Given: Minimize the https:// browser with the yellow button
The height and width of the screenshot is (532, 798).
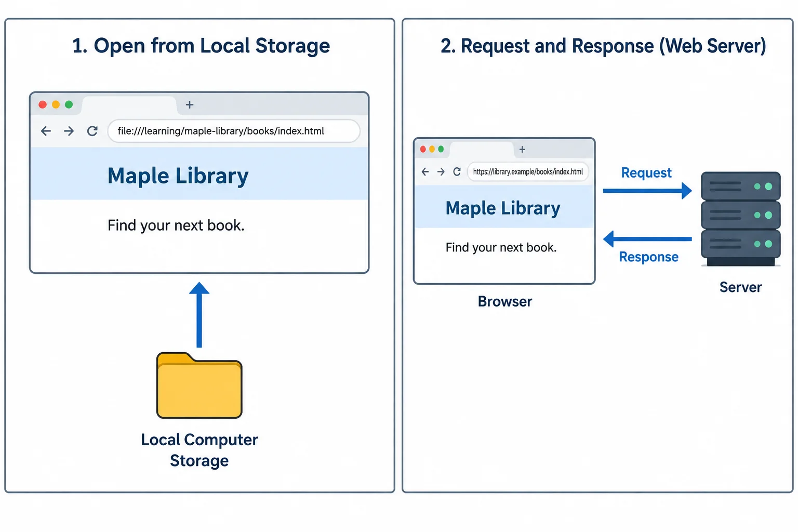Looking at the screenshot, I should point(432,149).
